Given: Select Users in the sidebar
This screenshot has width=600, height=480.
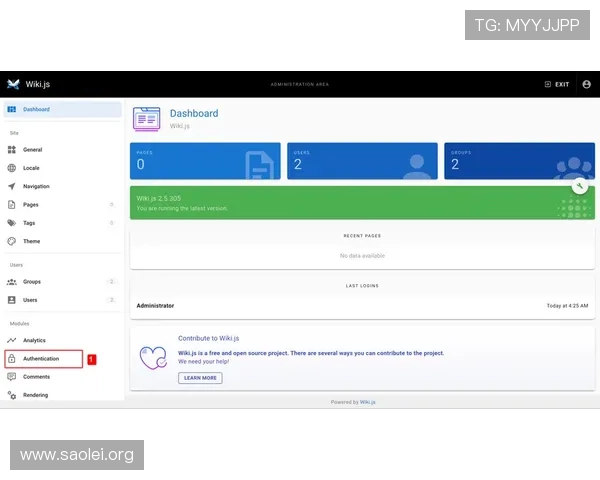Looking at the screenshot, I should [30, 300].
